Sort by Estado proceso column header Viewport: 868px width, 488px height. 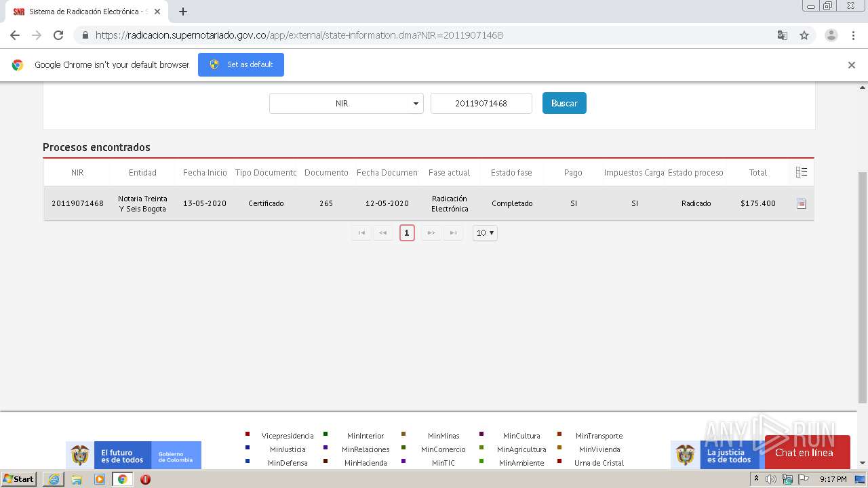click(696, 172)
